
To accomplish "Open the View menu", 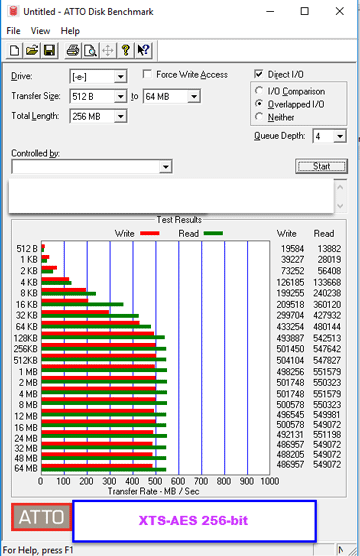I will point(40,31).
